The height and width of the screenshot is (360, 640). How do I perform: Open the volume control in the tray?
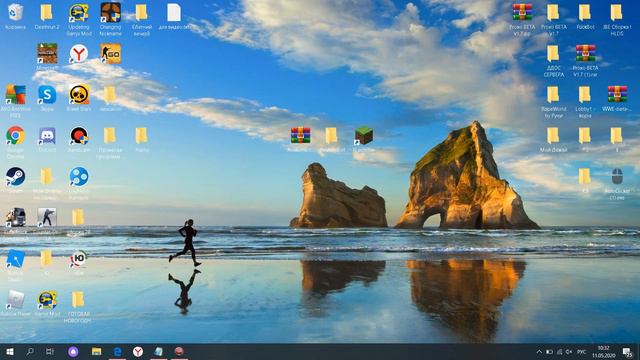(x=569, y=352)
